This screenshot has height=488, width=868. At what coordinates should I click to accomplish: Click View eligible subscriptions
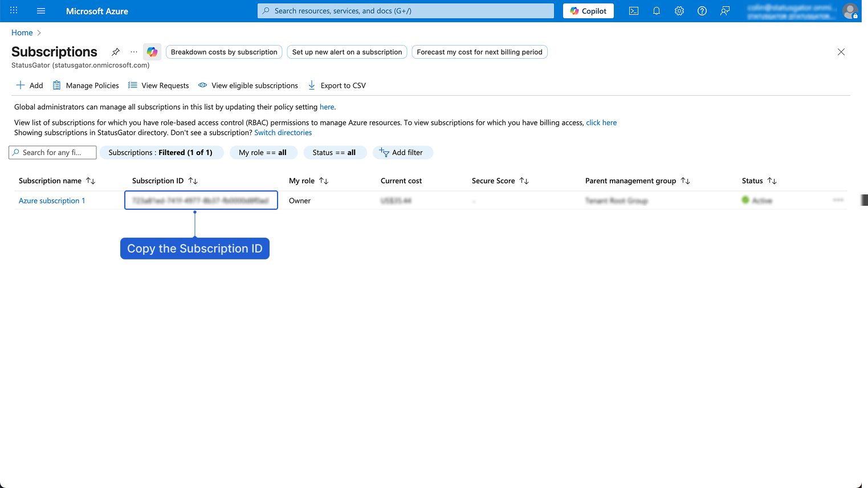coord(248,86)
